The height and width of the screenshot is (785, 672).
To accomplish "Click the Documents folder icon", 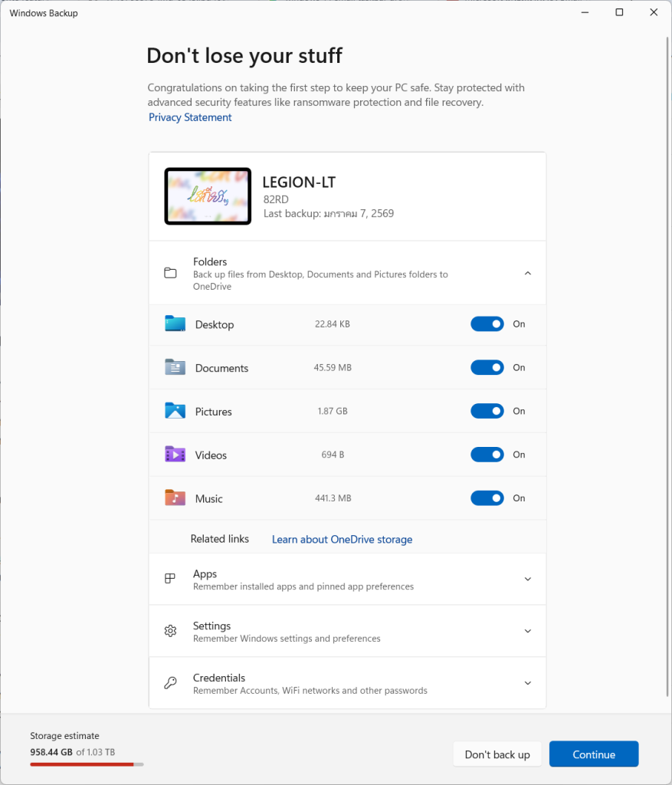I will tap(175, 368).
